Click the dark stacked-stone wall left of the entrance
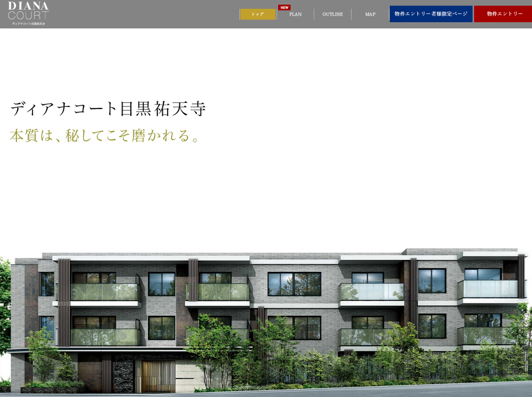The image size is (532, 397). coord(124,375)
